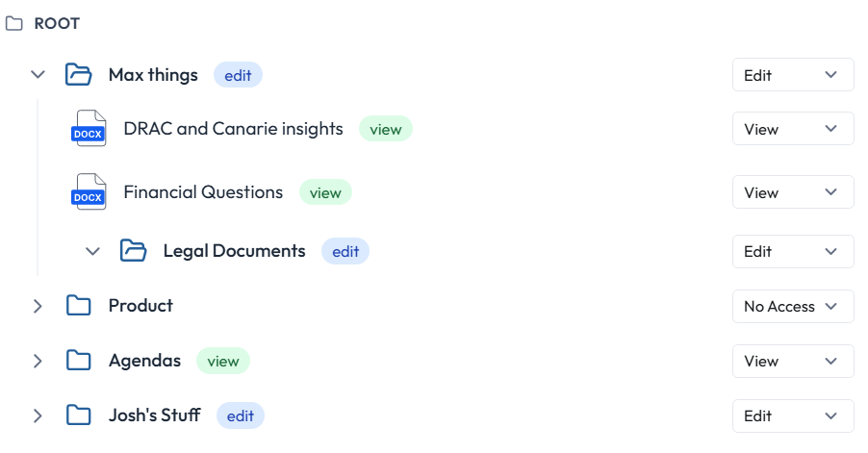
Task: Click the Financial Questions DOCX file icon
Action: (89, 192)
